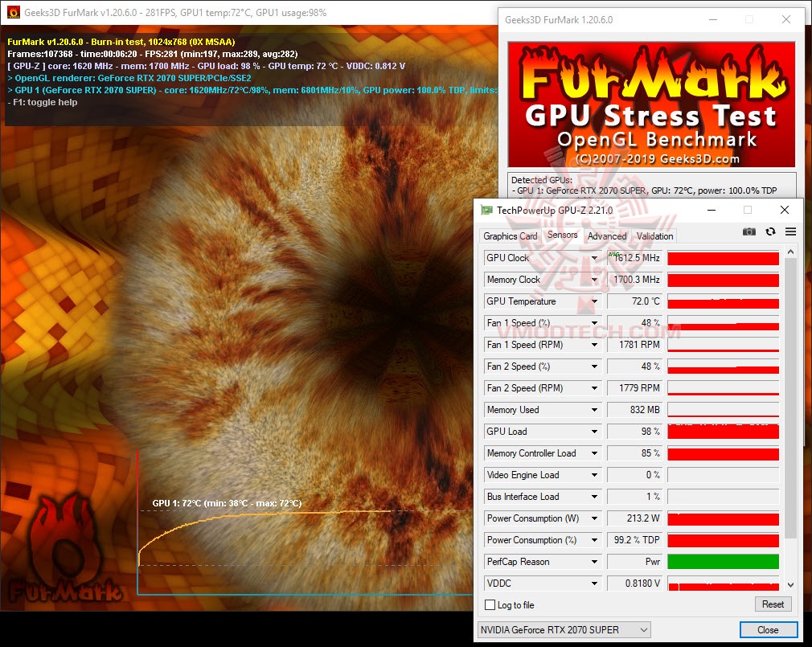Click the F1: toggle help line
The height and width of the screenshot is (647, 812).
pyautogui.click(x=43, y=102)
